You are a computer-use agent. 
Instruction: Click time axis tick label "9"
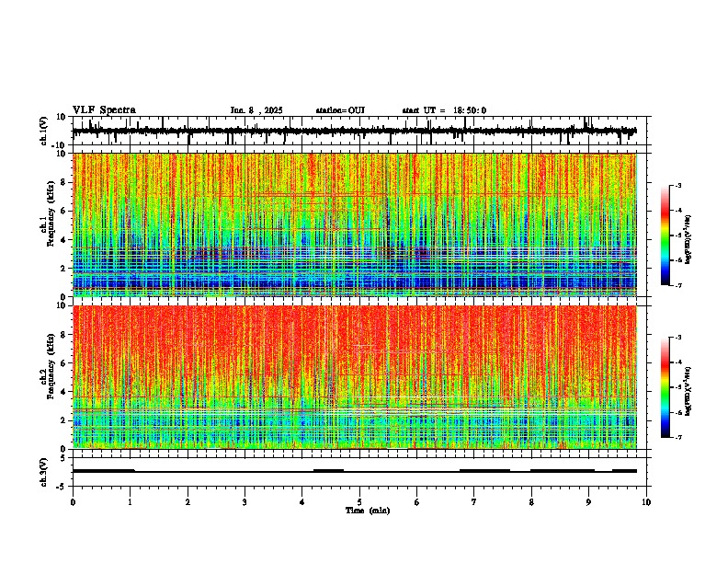(x=588, y=502)
